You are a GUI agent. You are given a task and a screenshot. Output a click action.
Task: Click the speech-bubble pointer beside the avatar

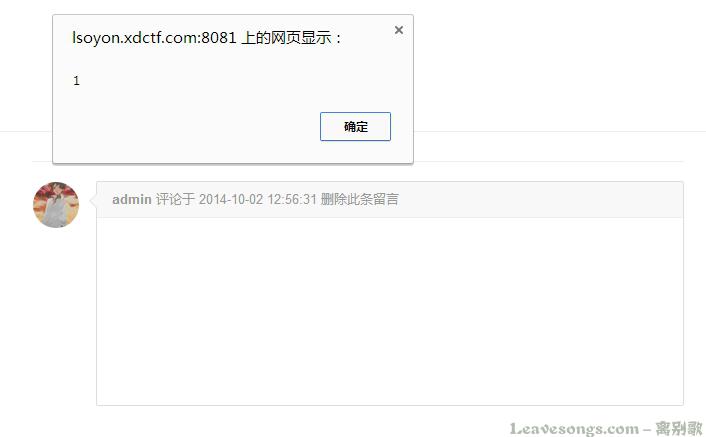(93, 201)
